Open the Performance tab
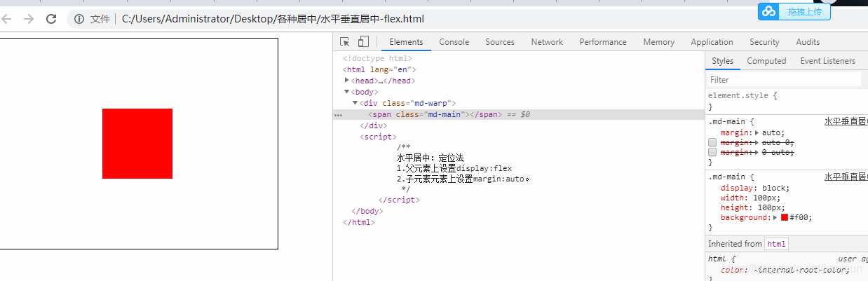The image size is (868, 281). point(603,42)
